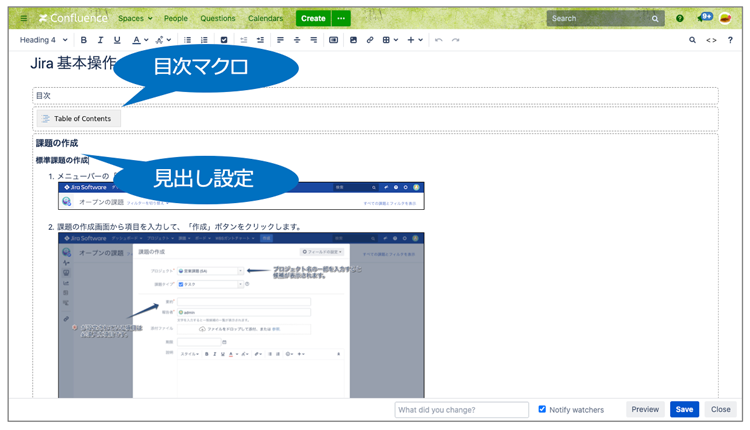Open the more formatting options dropdown
Image resolution: width=750 pixels, height=430 pixels.
(163, 40)
